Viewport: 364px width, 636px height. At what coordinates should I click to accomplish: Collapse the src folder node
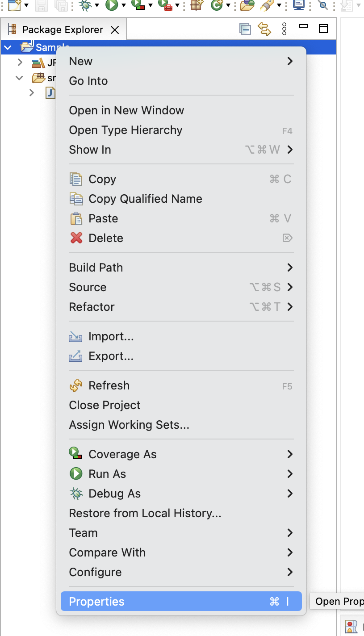tap(19, 78)
